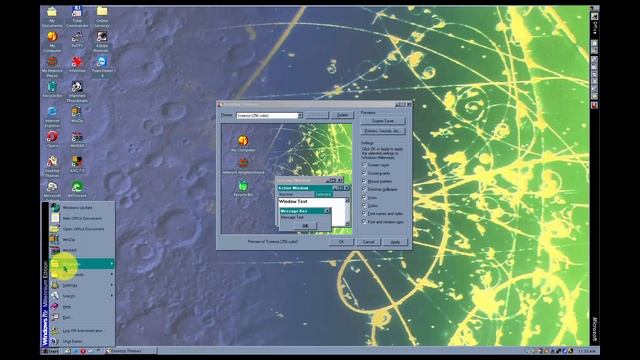
Task: Toggle Screen saver checkbox
Action: pos(364,165)
